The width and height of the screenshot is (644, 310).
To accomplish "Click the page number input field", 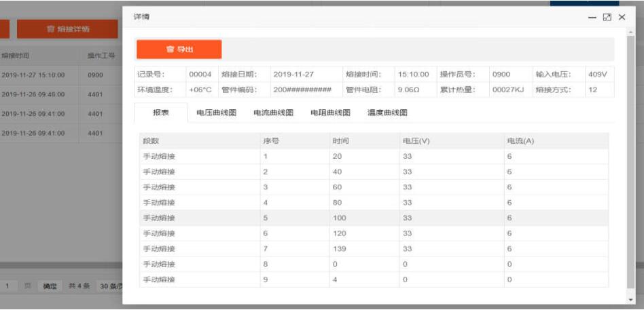I will [8, 286].
